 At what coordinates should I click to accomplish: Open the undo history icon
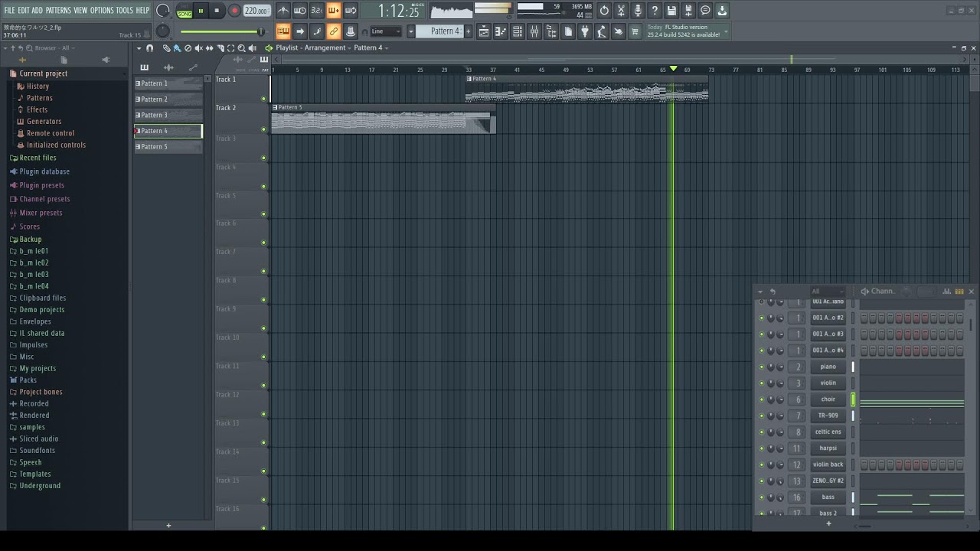click(x=604, y=11)
